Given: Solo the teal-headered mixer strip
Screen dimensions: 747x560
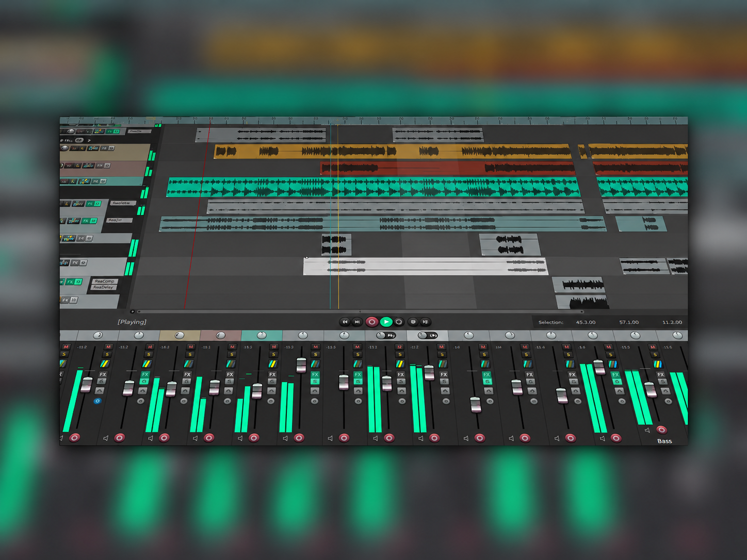Looking at the screenshot, I should pos(274,355).
